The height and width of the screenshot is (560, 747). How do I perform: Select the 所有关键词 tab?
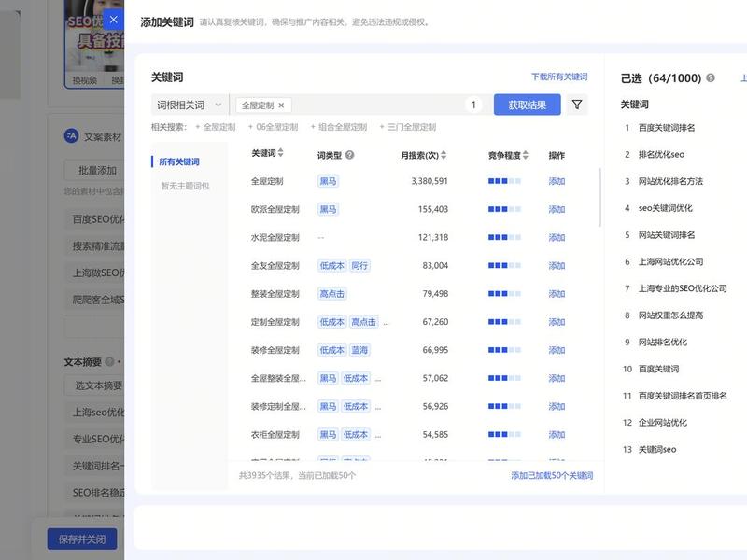tap(179, 161)
